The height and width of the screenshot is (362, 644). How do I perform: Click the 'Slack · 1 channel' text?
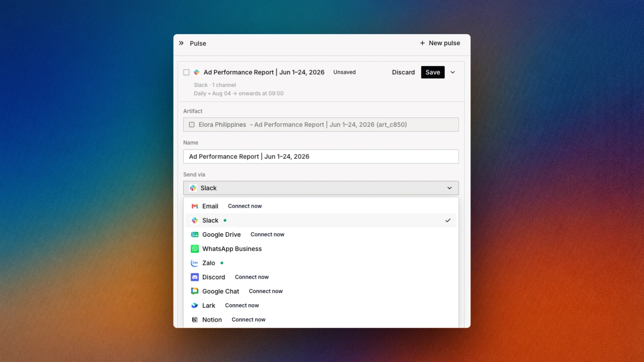pos(215,85)
